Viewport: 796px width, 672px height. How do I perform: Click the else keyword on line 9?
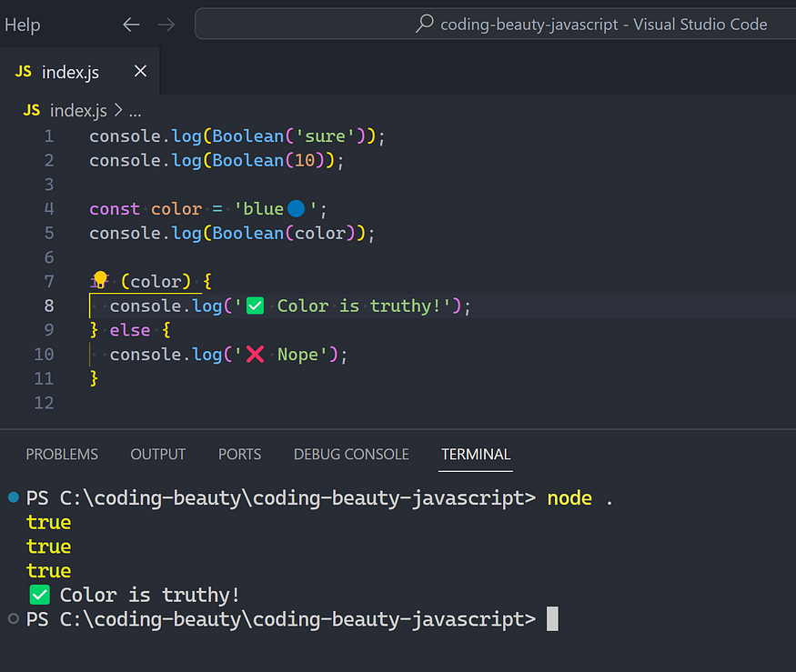coord(130,330)
